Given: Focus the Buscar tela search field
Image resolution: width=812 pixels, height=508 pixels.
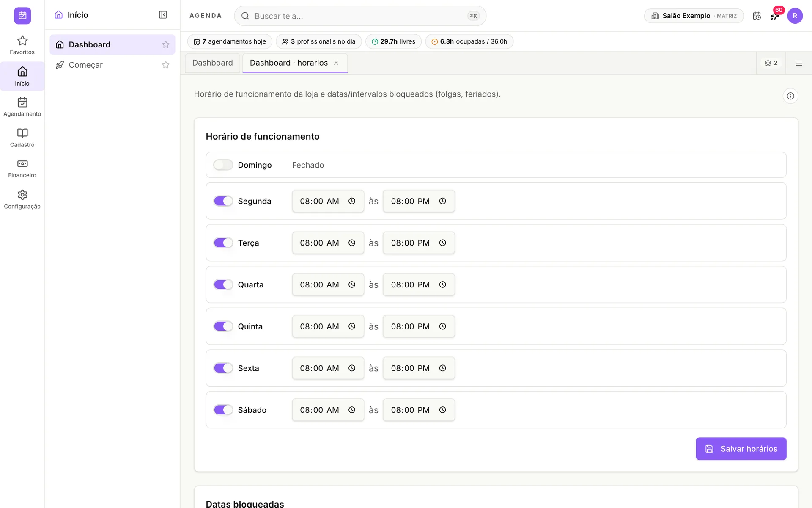Looking at the screenshot, I should 360,16.
